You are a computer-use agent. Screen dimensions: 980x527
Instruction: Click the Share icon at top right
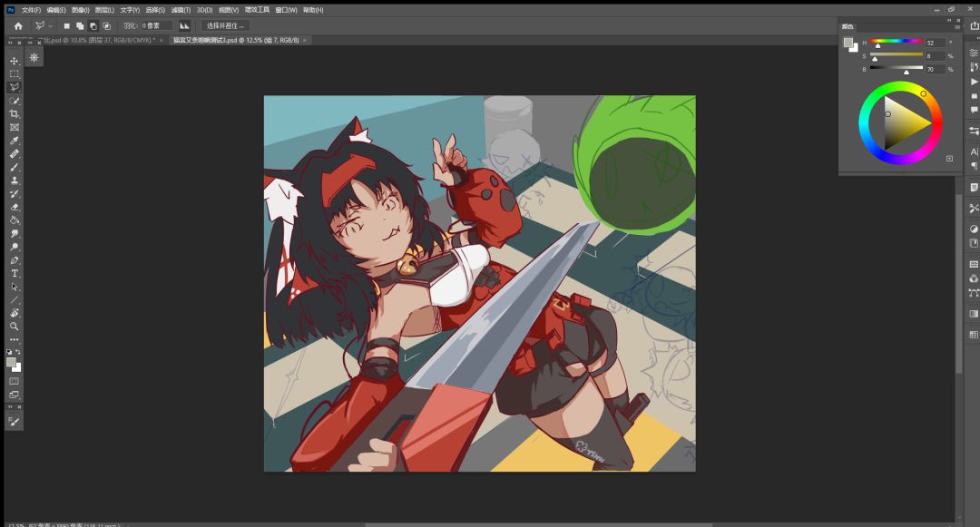point(974,25)
